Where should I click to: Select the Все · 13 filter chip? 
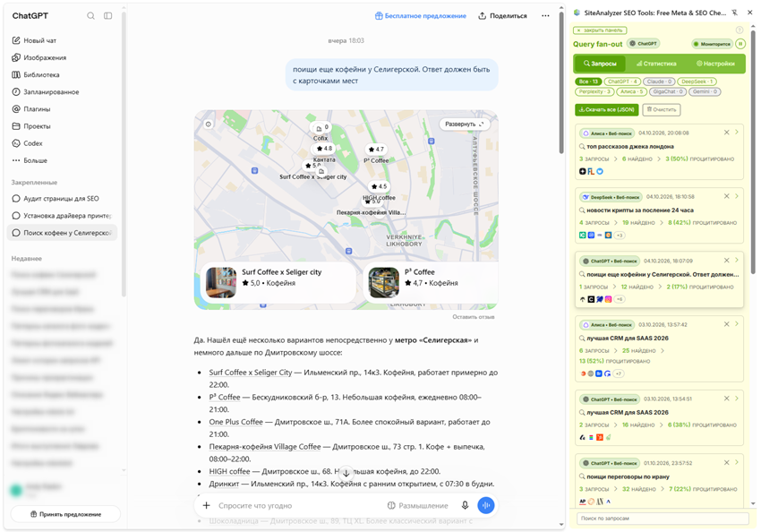(588, 82)
